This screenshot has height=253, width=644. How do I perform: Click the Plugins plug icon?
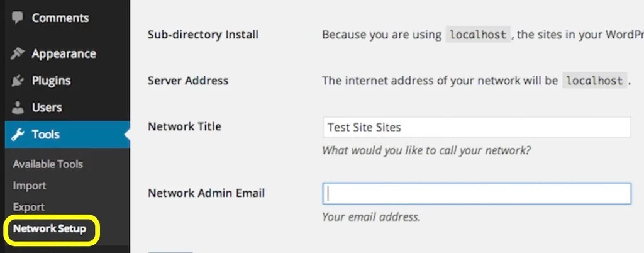tap(17, 81)
